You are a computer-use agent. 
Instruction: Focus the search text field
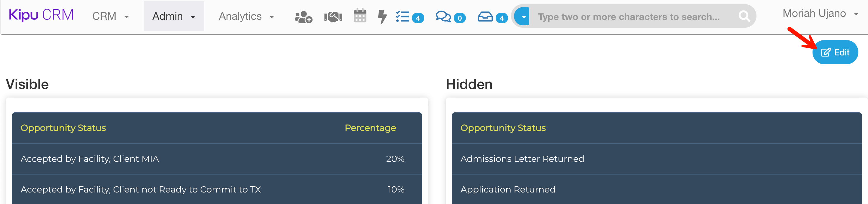coord(630,17)
